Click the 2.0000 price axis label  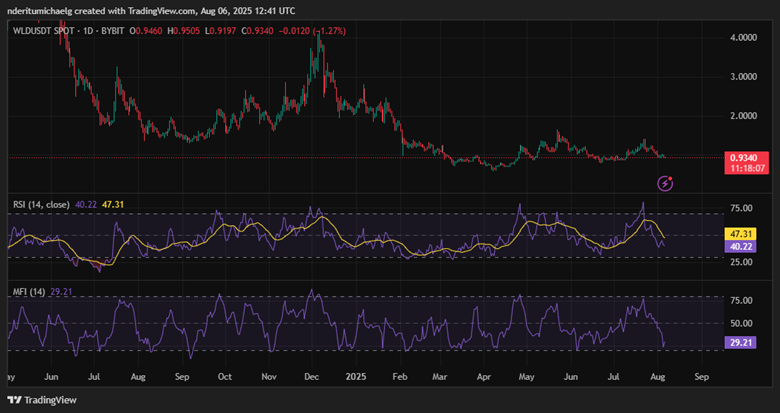[x=744, y=115]
